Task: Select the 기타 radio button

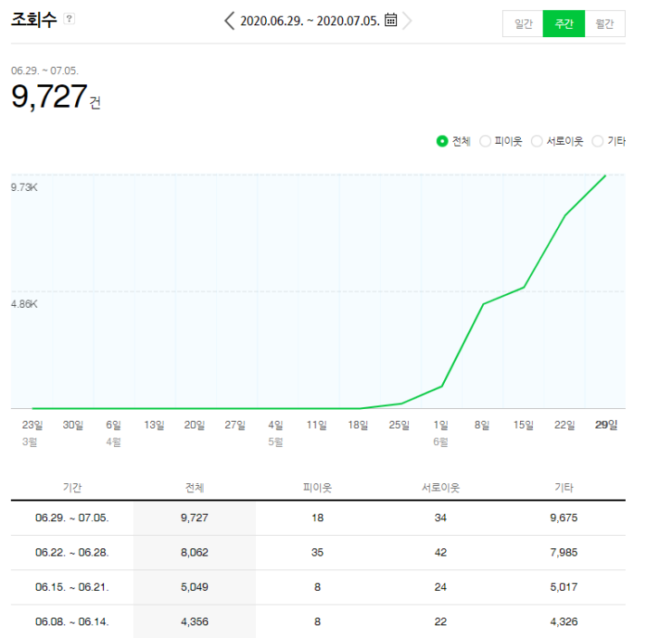Action: [x=598, y=141]
